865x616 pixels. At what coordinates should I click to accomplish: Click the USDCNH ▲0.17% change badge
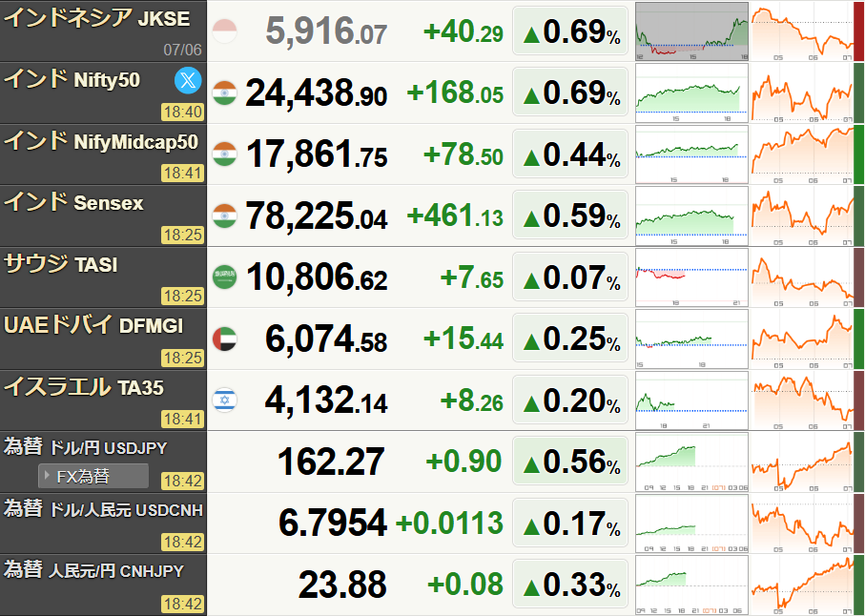[570, 524]
